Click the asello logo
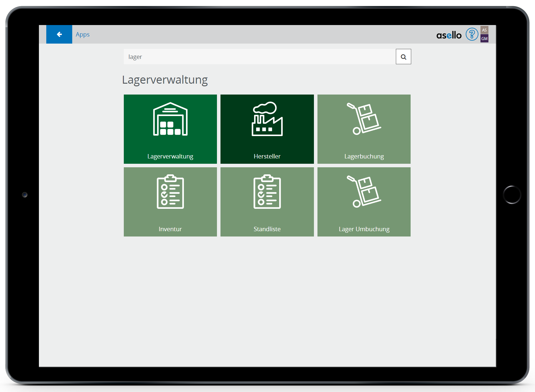Image resolution: width=535 pixels, height=392 pixels. tap(449, 35)
